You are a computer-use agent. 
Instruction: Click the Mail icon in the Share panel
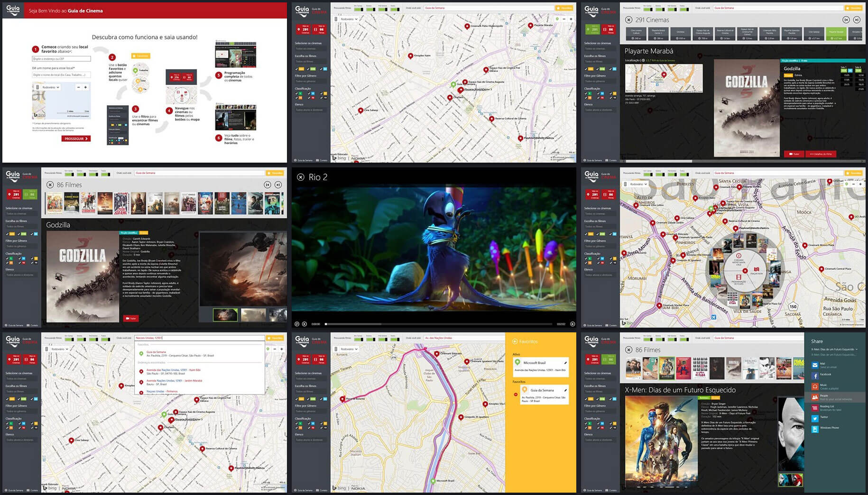coord(815,365)
